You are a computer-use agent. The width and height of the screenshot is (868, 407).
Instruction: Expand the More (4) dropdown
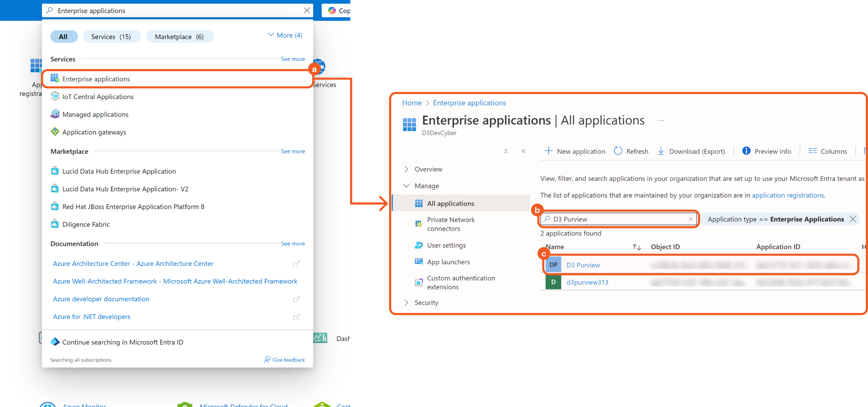(285, 36)
